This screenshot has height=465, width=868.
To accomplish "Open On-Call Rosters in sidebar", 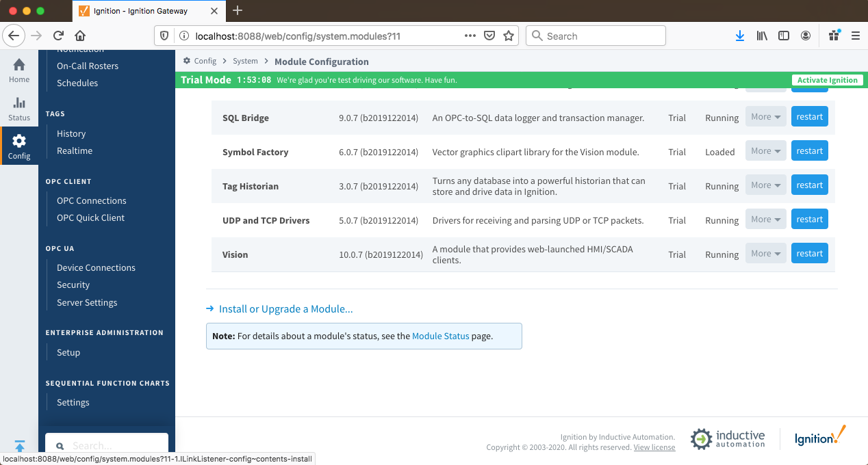I will pyautogui.click(x=88, y=66).
